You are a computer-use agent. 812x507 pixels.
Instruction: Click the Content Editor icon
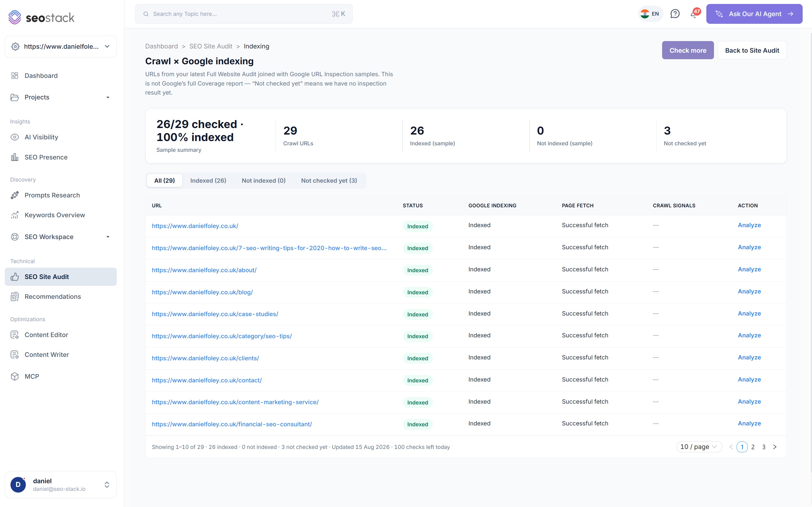coord(15,335)
